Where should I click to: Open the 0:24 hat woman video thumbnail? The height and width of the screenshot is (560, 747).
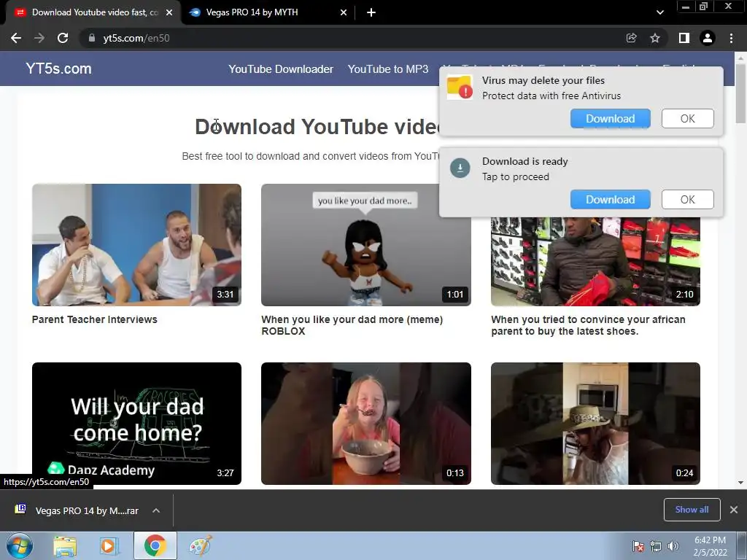click(595, 424)
